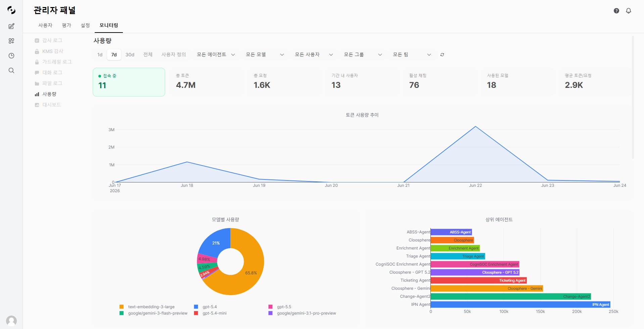Click the 총 토큰 4.7M card
This screenshot has width=644, height=329.
206,82
